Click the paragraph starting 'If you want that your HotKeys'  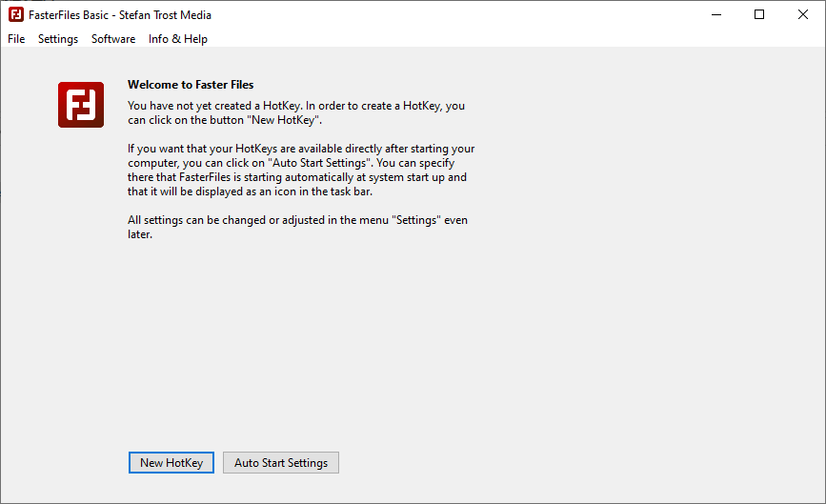[x=301, y=171]
